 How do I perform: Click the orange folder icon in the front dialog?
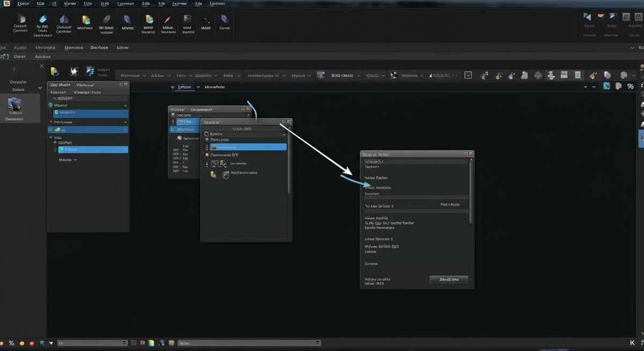pos(214,174)
